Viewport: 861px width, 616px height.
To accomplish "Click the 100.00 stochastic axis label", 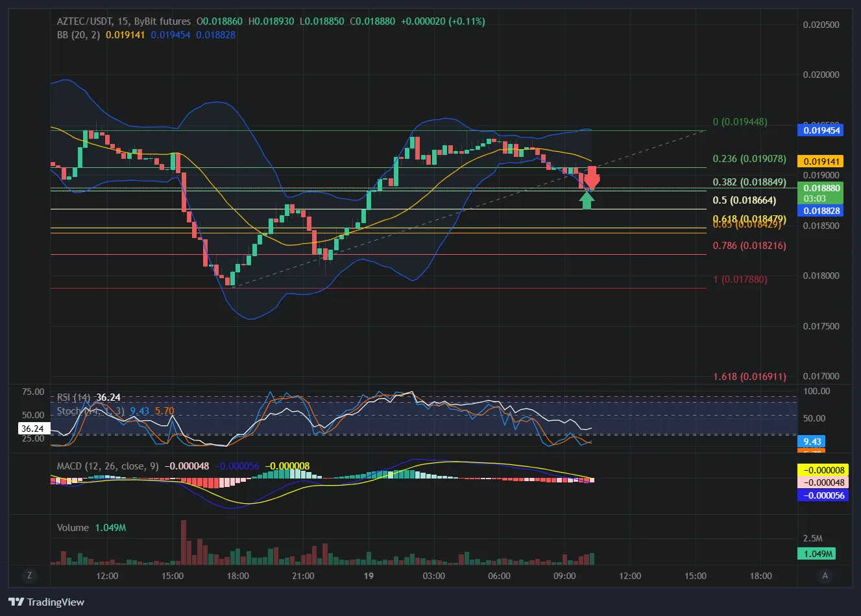I will 817,391.
